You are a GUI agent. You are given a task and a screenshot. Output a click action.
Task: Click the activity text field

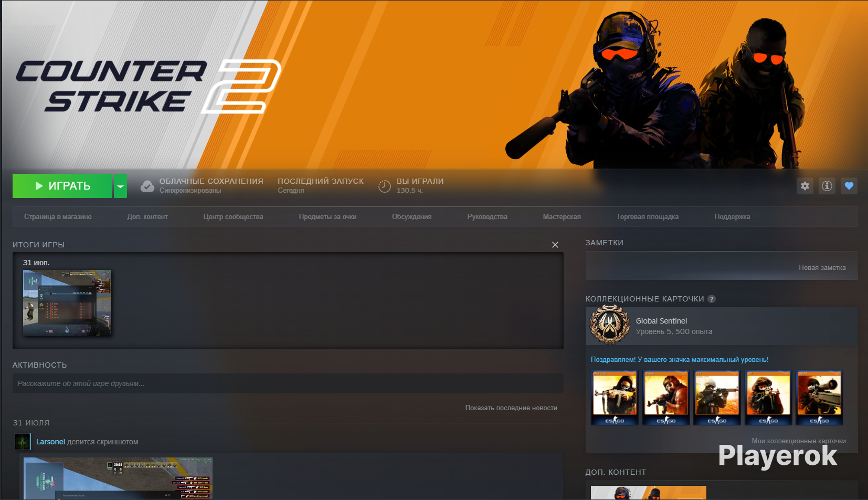288,383
